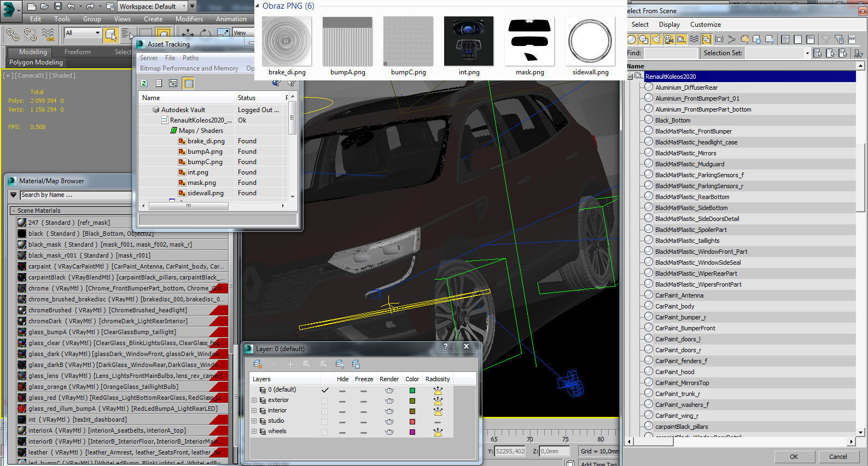Click the Undo arrow in quick access toolbar
The width and height of the screenshot is (868, 466).
[71, 7]
